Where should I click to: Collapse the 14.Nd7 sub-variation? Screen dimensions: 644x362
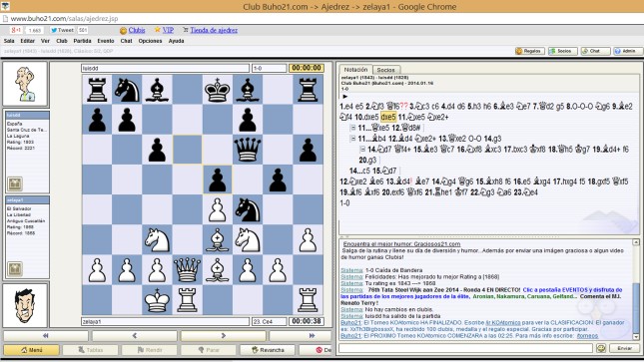click(x=362, y=149)
